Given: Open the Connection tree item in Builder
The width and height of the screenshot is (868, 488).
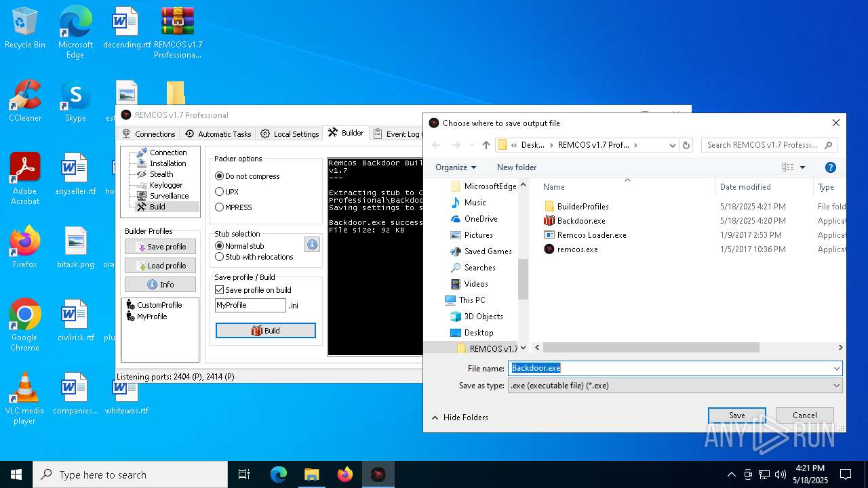Looking at the screenshot, I should (x=168, y=152).
